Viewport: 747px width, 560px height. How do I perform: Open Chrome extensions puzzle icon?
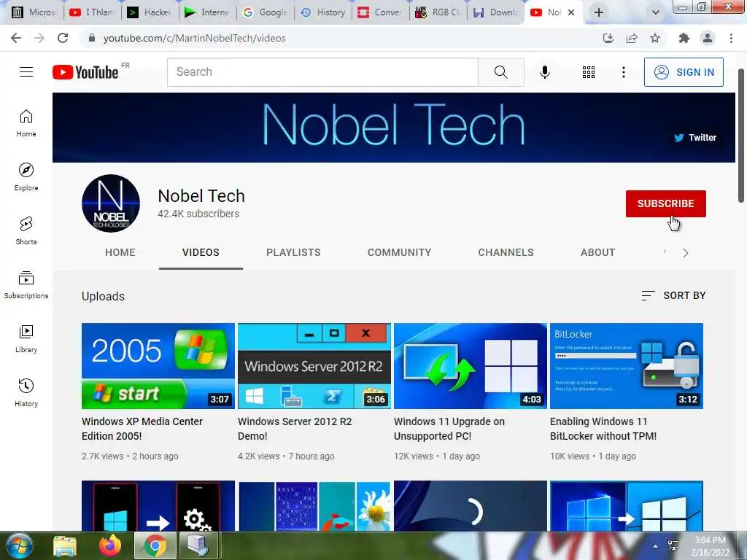pyautogui.click(x=684, y=38)
